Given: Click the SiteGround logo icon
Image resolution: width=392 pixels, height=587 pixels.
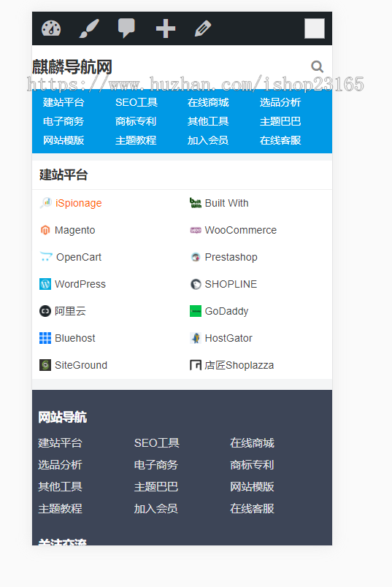Looking at the screenshot, I should tap(45, 365).
